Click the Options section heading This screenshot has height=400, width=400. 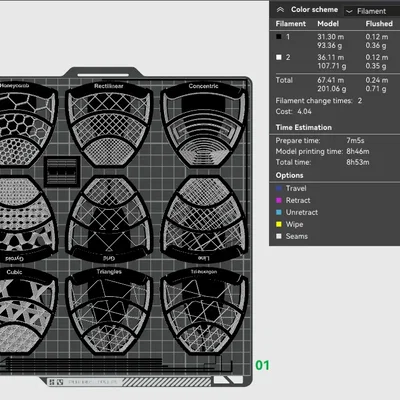click(289, 175)
